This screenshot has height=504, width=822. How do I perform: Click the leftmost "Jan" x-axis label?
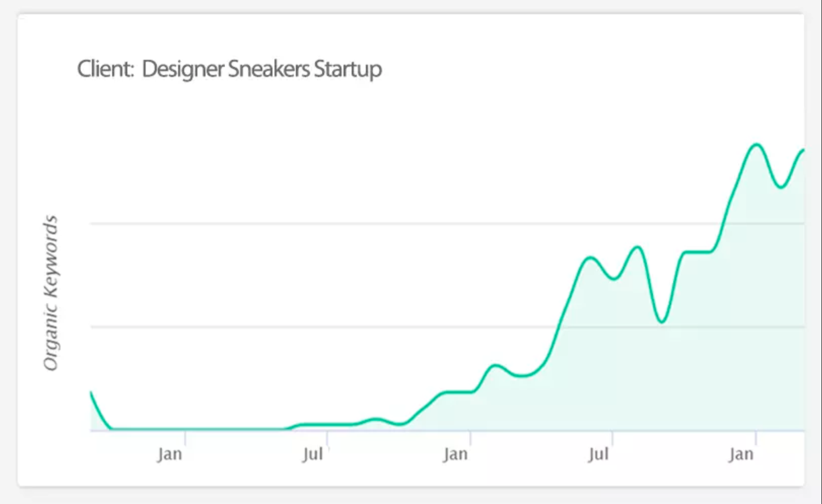pyautogui.click(x=169, y=454)
